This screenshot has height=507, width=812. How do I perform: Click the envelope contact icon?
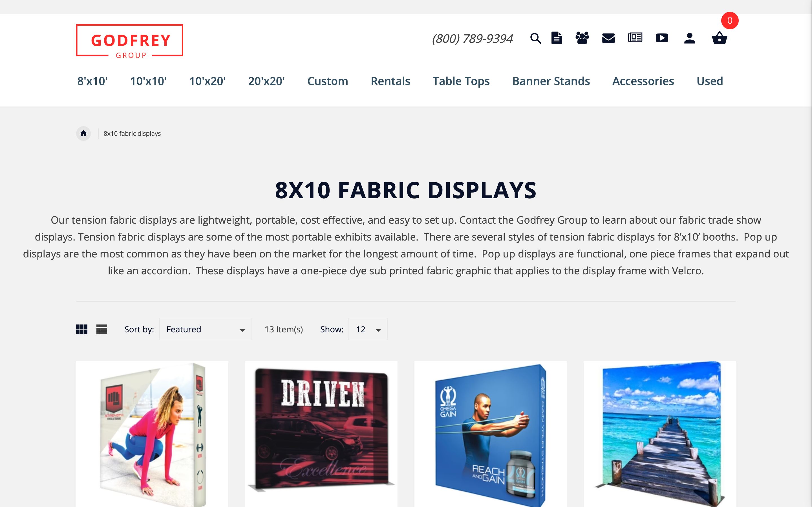coord(608,38)
